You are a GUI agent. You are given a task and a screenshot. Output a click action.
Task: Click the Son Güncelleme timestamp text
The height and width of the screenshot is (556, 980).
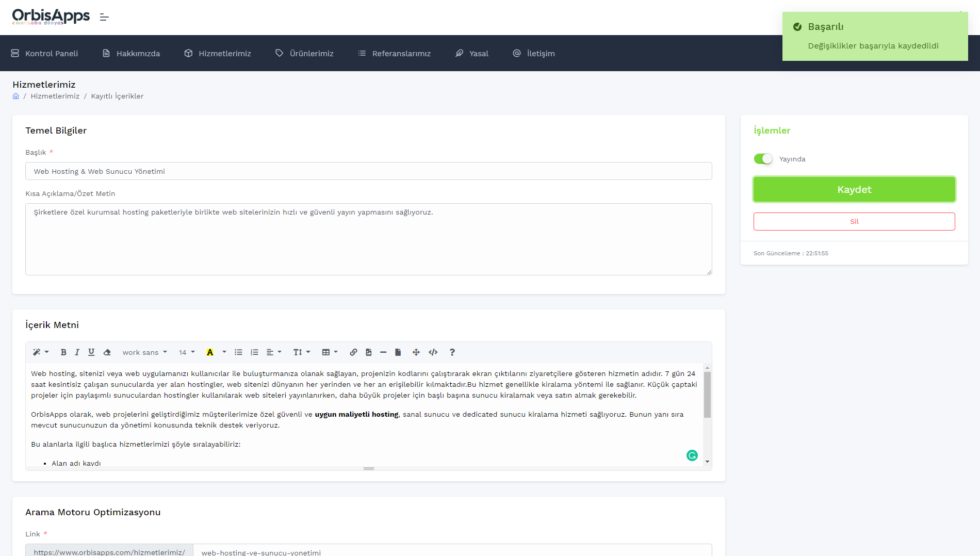791,253
